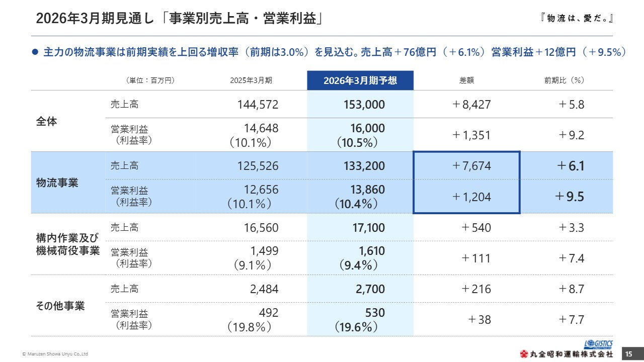The height and width of the screenshot is (362, 644).
Task: Click the 全体 row label
Action: [x=47, y=121]
